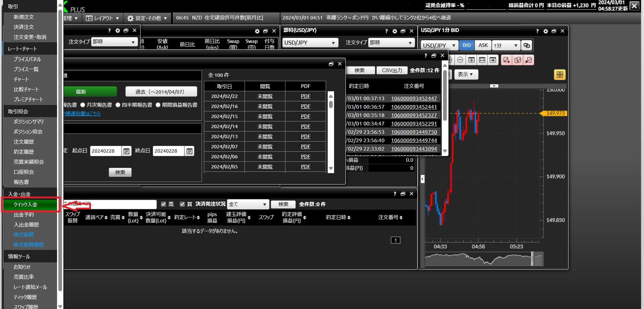Viewport: 644px width, 309px height.
Task: Open calendar picker for 終点日
Action: (x=189, y=151)
